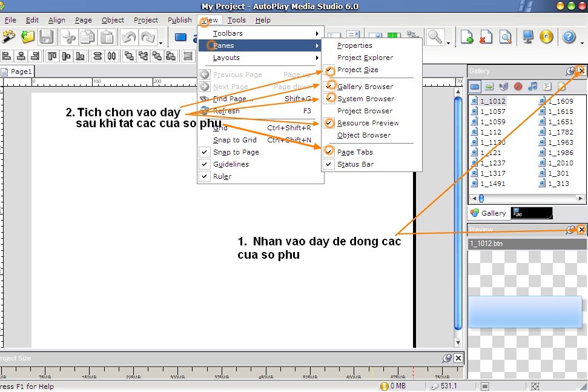Open the Publish menu

[x=180, y=20]
